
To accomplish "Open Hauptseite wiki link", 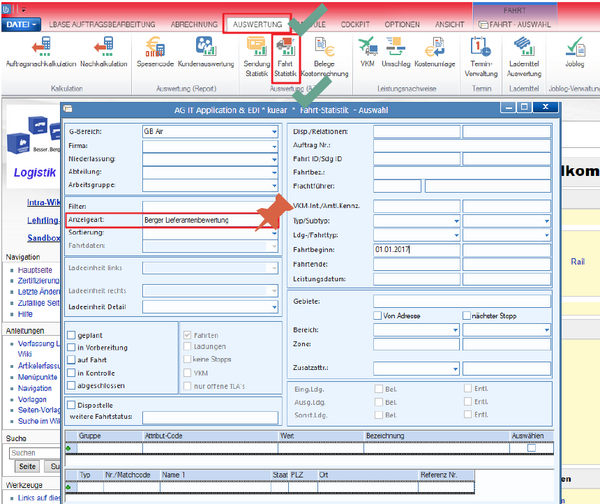I will coord(35,270).
